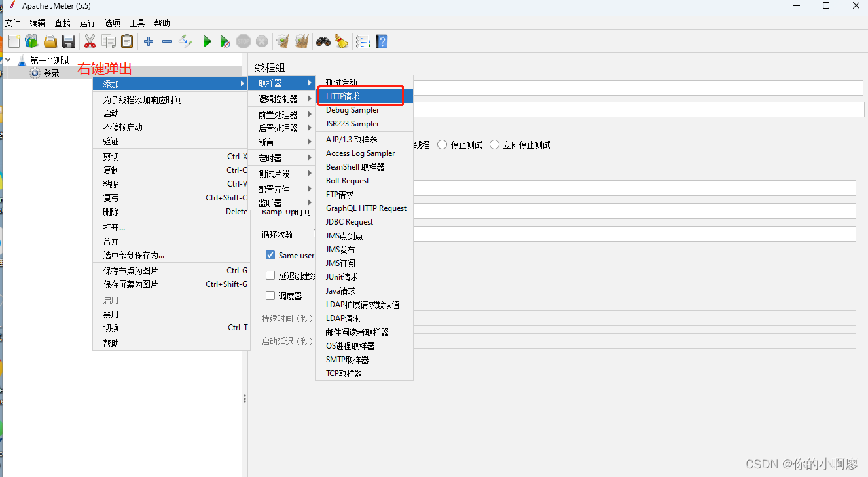Click the clipboard Paste icon
868x477 pixels.
coord(127,41)
